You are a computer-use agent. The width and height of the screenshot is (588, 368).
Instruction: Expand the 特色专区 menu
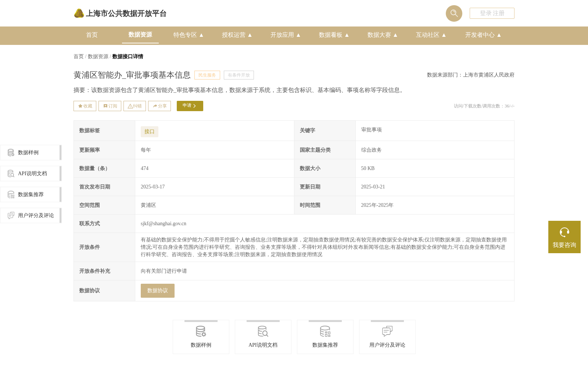point(189,35)
